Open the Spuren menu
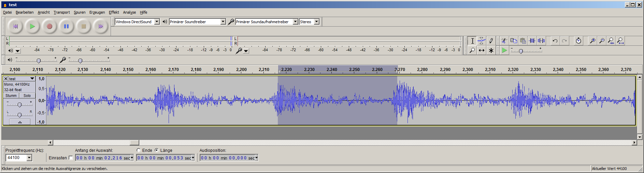This screenshot has width=644, height=173. tap(80, 12)
